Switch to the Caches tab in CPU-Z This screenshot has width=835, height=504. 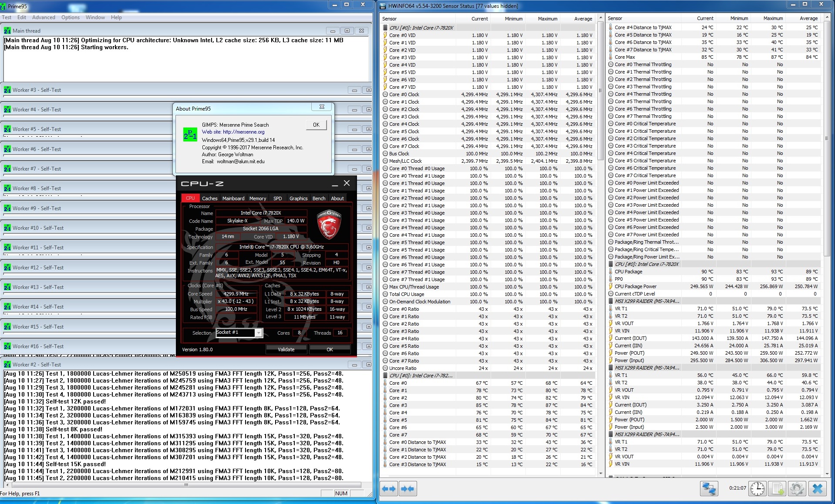(210, 198)
